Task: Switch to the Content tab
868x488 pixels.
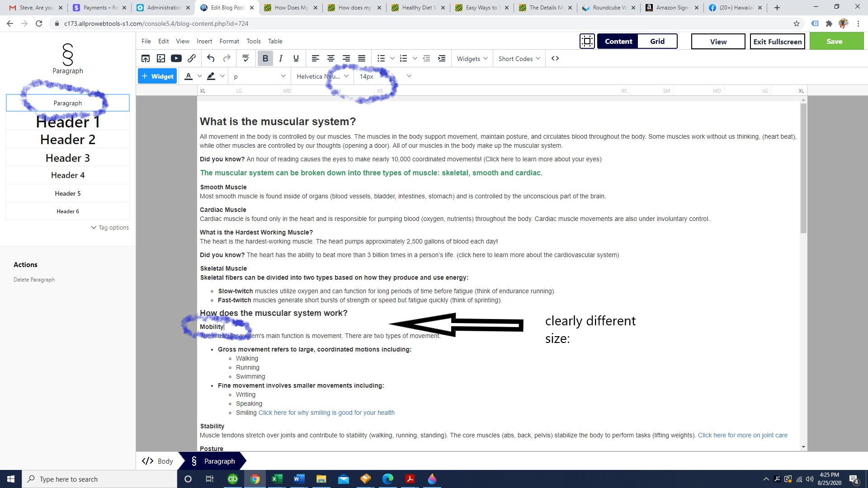Action: point(618,42)
